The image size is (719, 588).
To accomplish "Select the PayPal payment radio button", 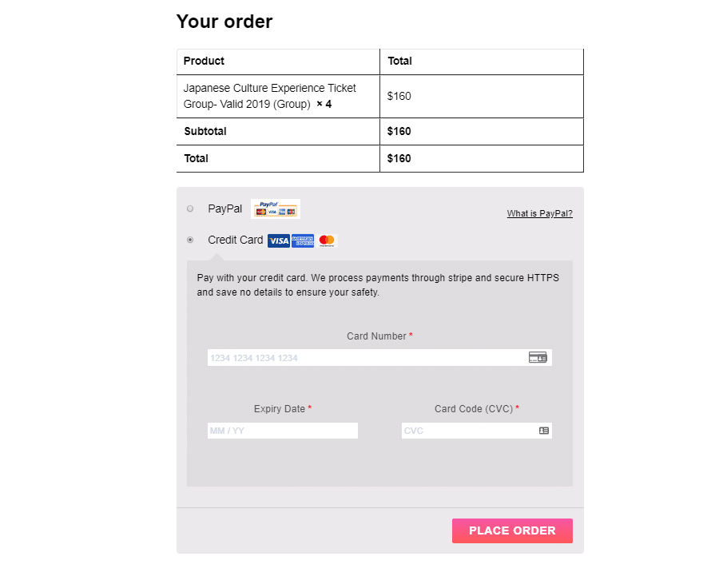I will pos(190,208).
